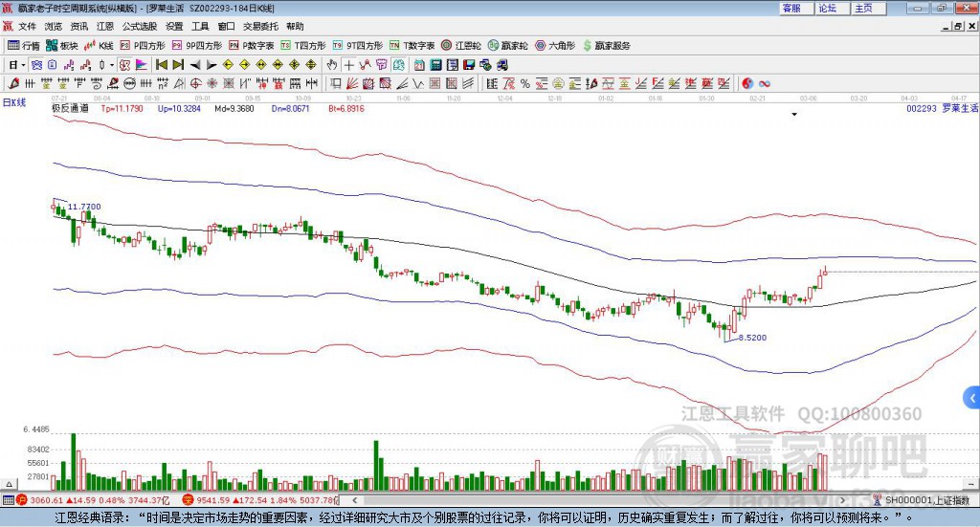Click the 论坛 forum button
Viewport: 980px width, 527px height.
pos(832,8)
